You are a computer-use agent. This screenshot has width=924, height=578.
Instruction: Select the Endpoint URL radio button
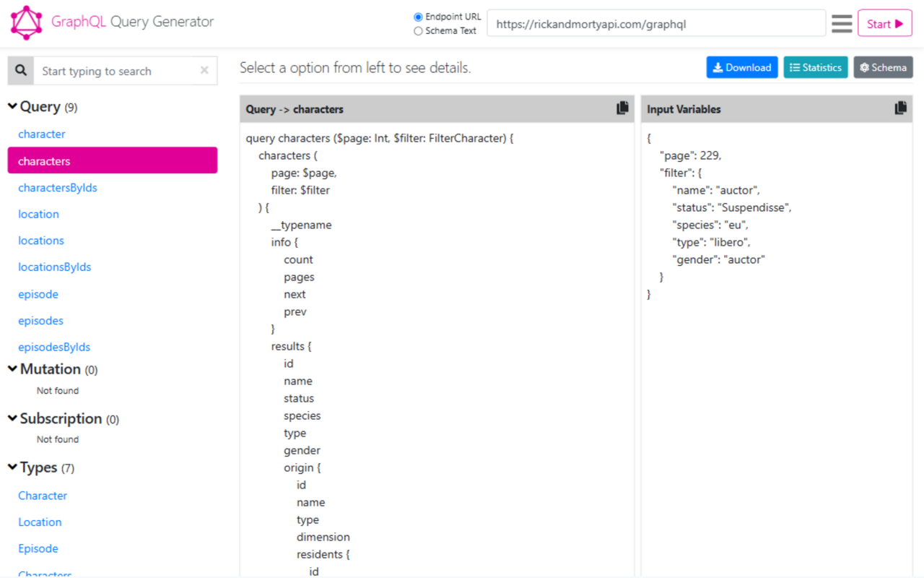419,16
